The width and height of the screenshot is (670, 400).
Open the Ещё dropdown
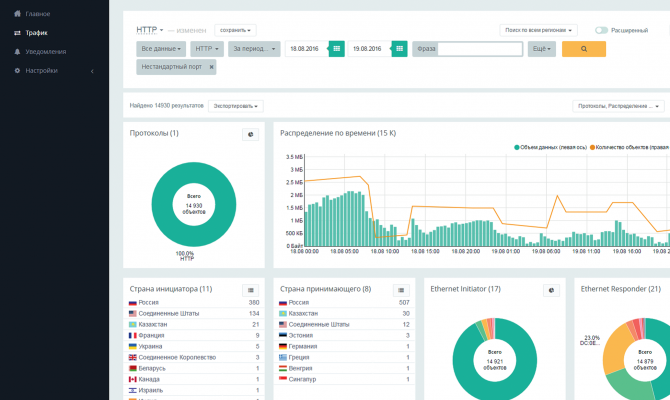pyautogui.click(x=542, y=49)
